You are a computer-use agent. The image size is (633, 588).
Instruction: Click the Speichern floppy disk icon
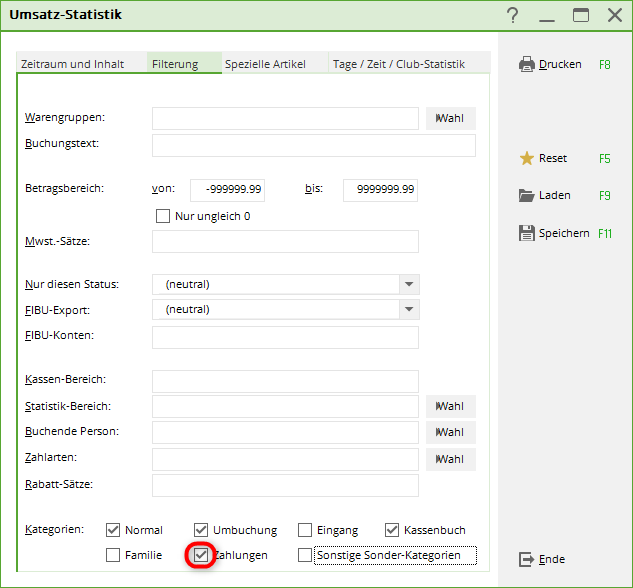527,233
